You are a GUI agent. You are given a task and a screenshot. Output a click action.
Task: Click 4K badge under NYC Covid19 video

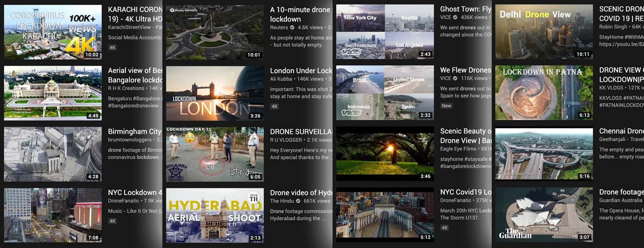445,228
